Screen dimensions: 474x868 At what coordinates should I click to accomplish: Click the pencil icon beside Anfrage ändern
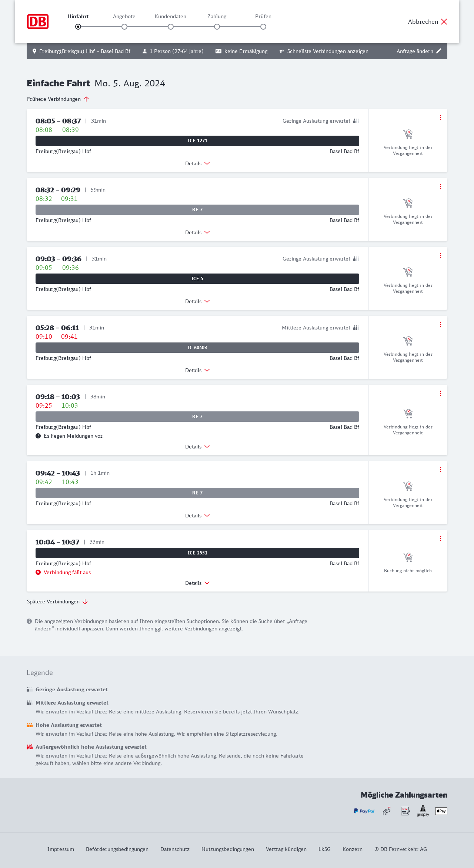(439, 51)
